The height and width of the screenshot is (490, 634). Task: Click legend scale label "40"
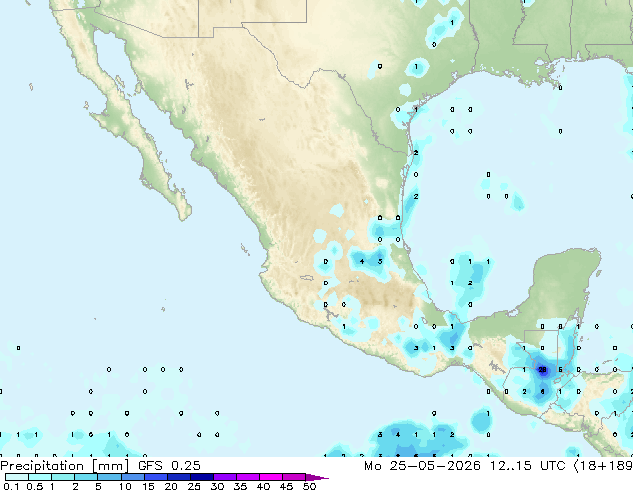coord(263,486)
